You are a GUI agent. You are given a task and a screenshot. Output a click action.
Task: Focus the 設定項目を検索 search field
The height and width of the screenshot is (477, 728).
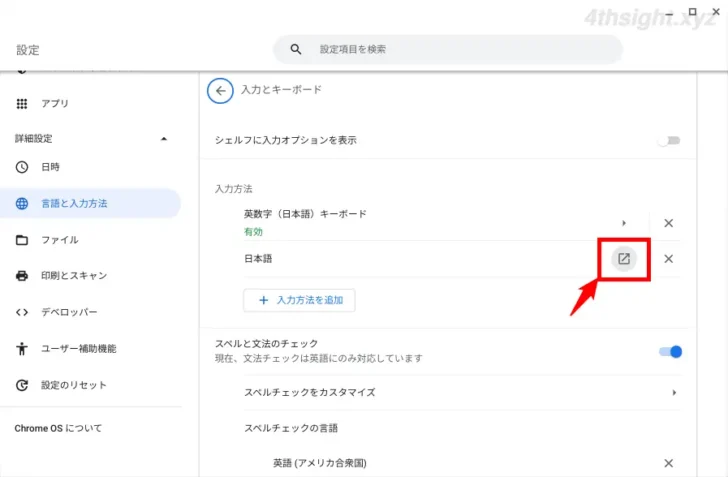click(448, 49)
